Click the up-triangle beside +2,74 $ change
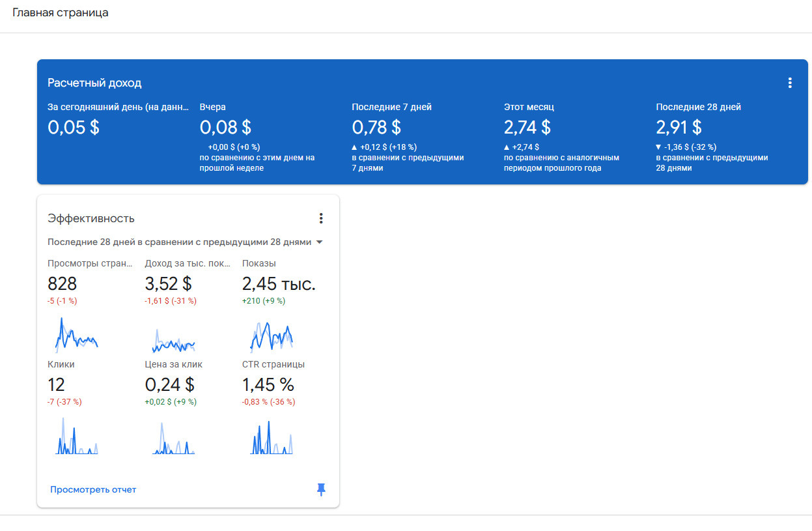The height and width of the screenshot is (531, 812). click(507, 147)
